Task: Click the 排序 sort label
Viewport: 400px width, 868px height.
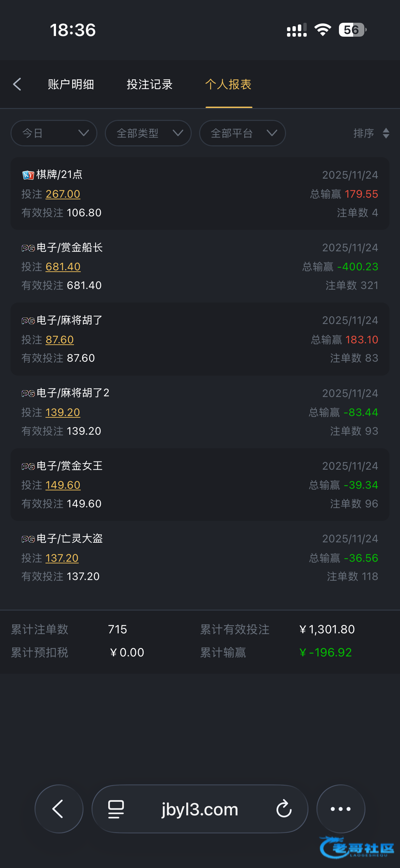Action: pos(364,133)
